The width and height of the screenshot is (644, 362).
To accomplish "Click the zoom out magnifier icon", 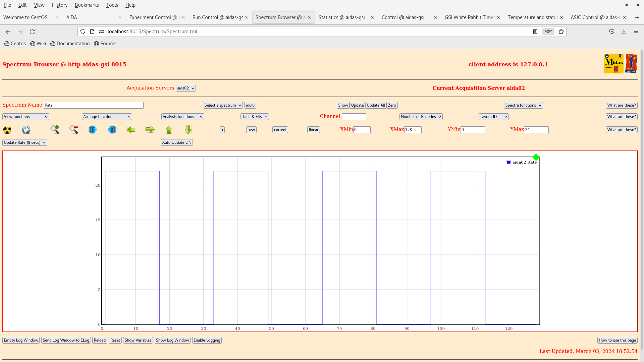I will pos(74,129).
